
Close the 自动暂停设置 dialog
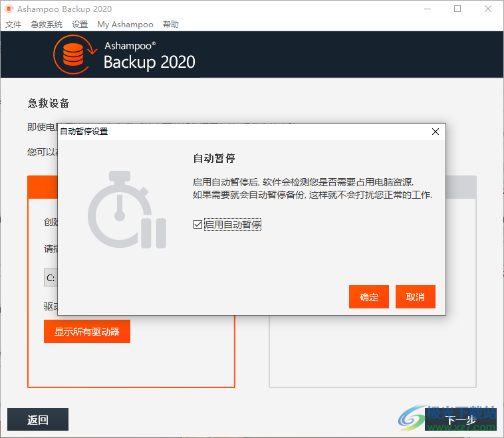[x=436, y=132]
